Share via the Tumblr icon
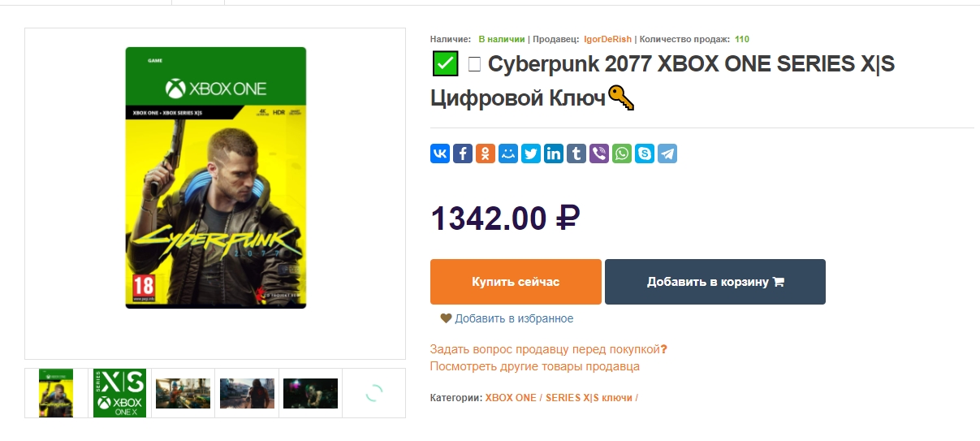980x441 pixels. 576,153
